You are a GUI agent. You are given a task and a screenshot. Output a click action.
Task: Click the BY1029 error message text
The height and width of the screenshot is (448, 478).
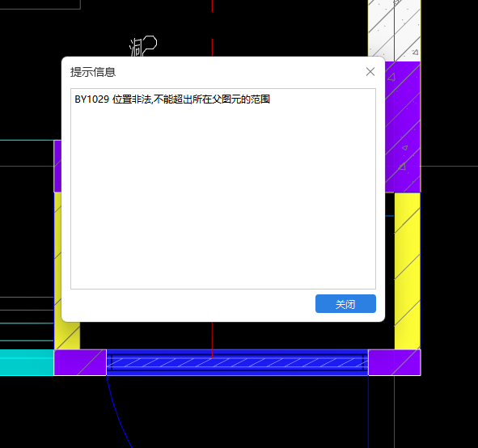coord(172,99)
